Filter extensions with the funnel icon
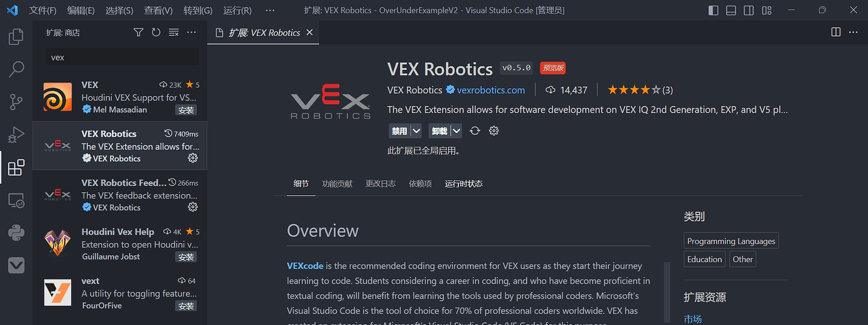Screen dimensions: 868x325 138,32
